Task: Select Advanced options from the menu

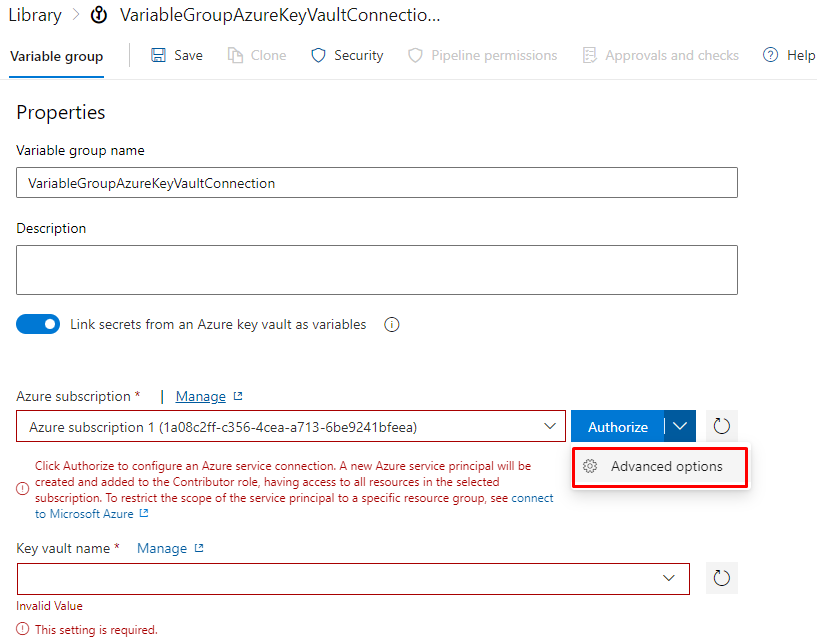Action: coord(666,467)
